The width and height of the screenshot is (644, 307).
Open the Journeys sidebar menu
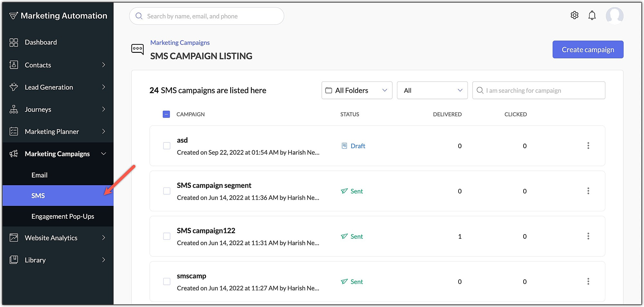(58, 109)
